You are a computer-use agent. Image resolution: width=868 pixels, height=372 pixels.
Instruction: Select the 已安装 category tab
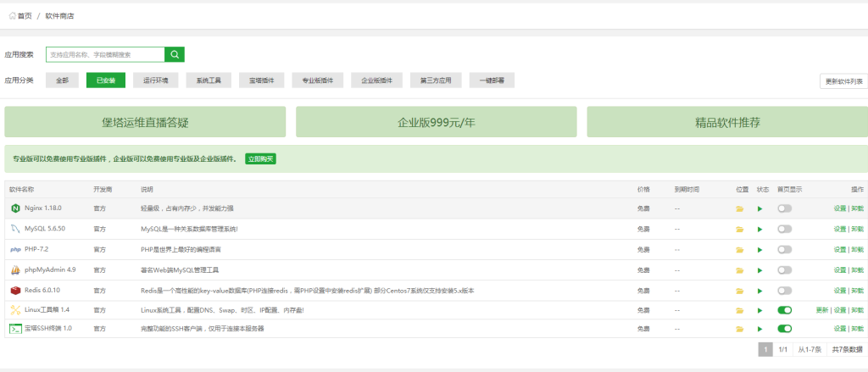pyautogui.click(x=106, y=81)
